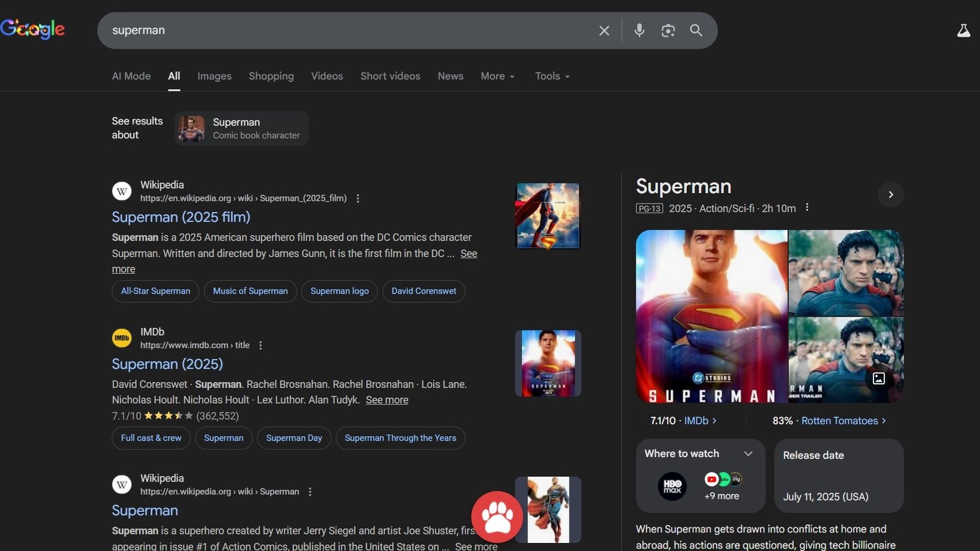Click the David Corenswet chip

[423, 291]
